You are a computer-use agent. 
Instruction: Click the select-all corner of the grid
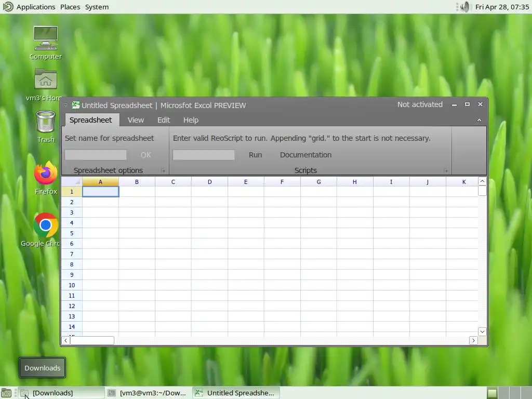coord(72,182)
